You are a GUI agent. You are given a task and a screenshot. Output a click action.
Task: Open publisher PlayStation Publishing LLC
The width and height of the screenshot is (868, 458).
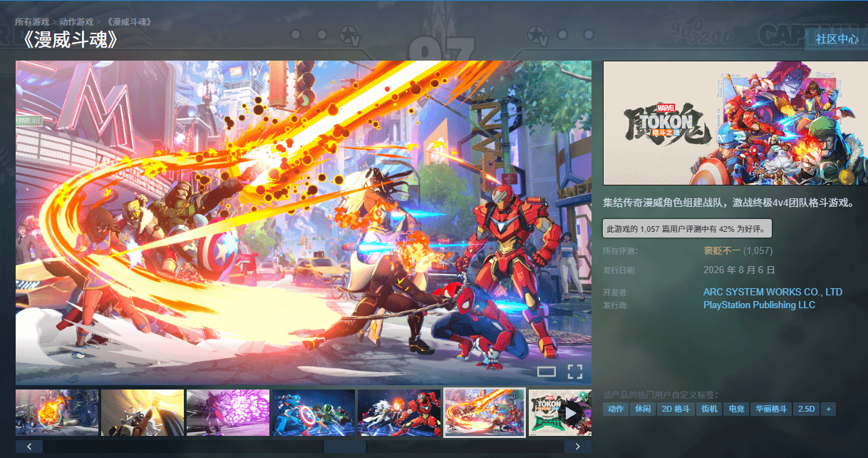[x=759, y=305]
